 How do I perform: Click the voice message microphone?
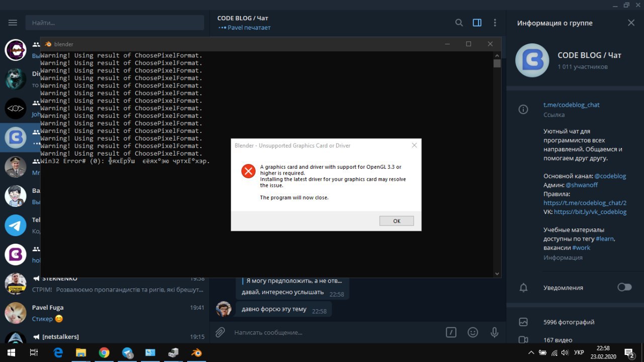tap(495, 332)
